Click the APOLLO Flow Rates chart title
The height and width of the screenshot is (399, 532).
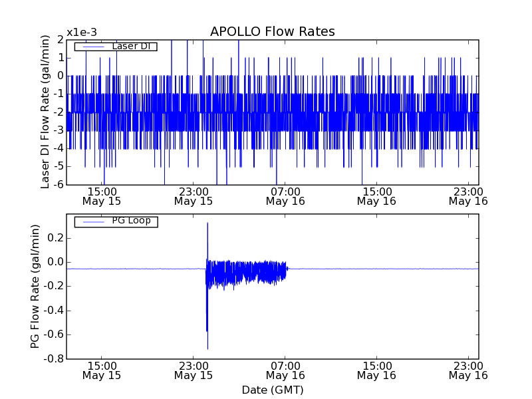(272, 32)
